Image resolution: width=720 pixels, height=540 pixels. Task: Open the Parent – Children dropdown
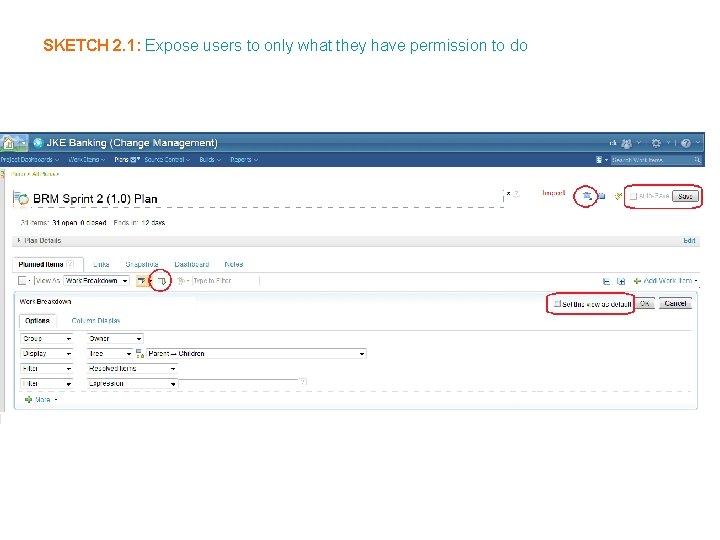[256, 354]
